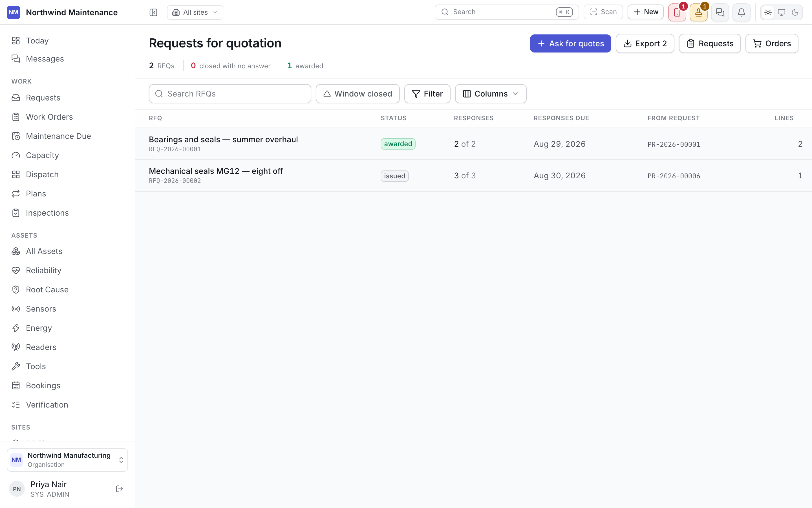
Task: Focus the Search RFQs field
Action: tap(230, 94)
